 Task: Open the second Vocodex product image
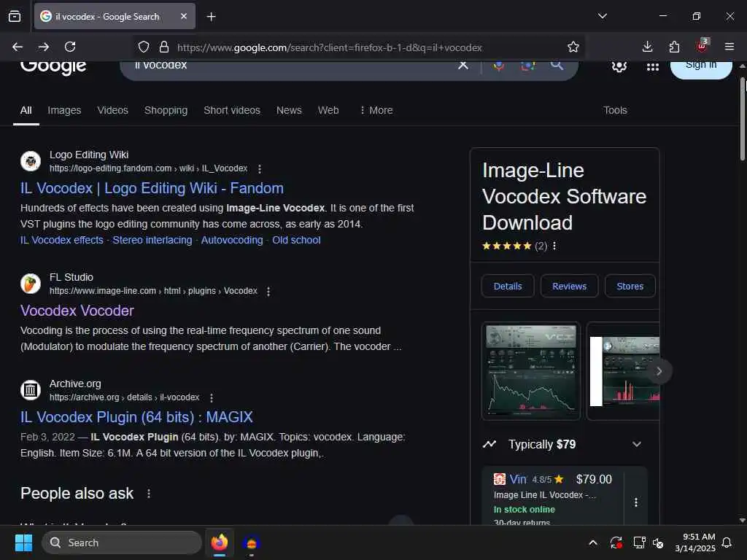coord(624,371)
